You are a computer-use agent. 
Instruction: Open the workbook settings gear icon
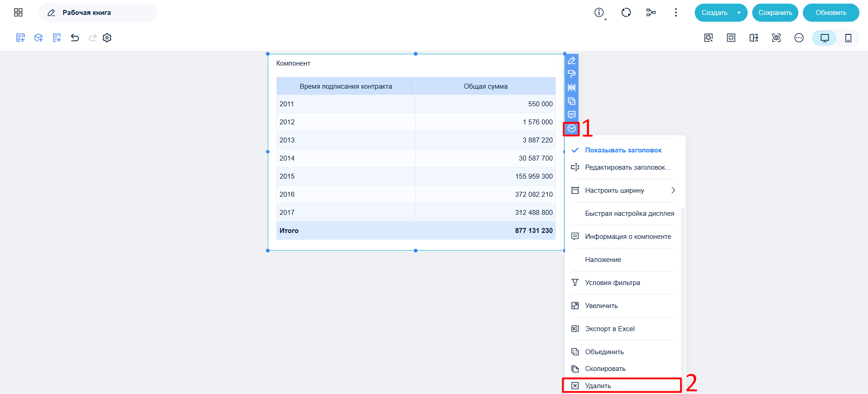tap(107, 38)
